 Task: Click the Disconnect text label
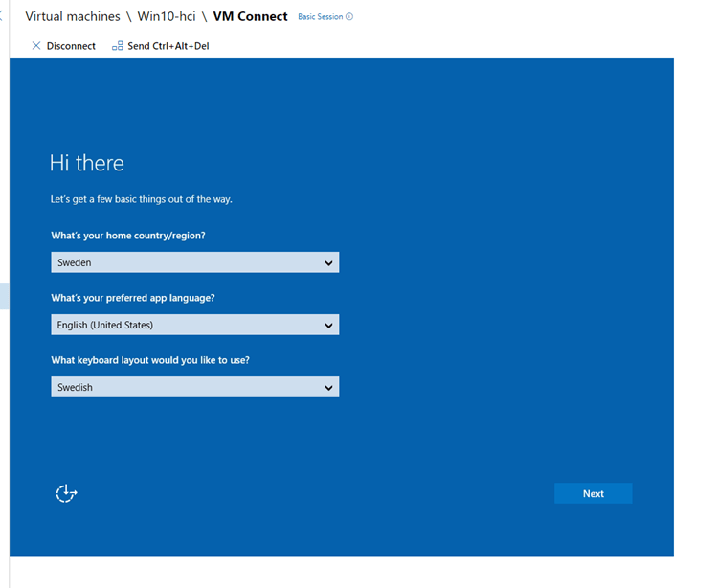[x=71, y=45]
